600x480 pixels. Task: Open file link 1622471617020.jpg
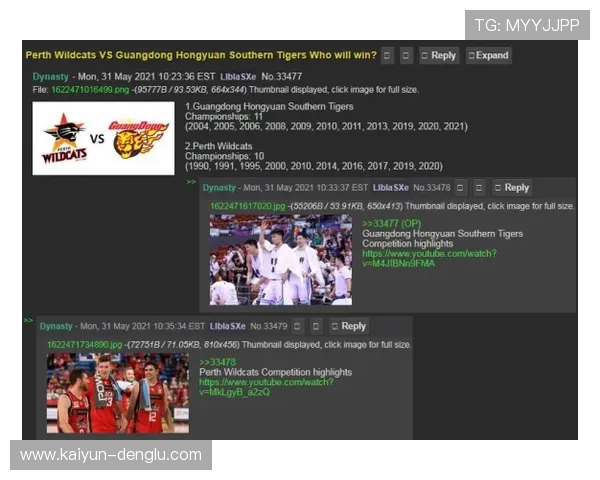pyautogui.click(x=248, y=206)
